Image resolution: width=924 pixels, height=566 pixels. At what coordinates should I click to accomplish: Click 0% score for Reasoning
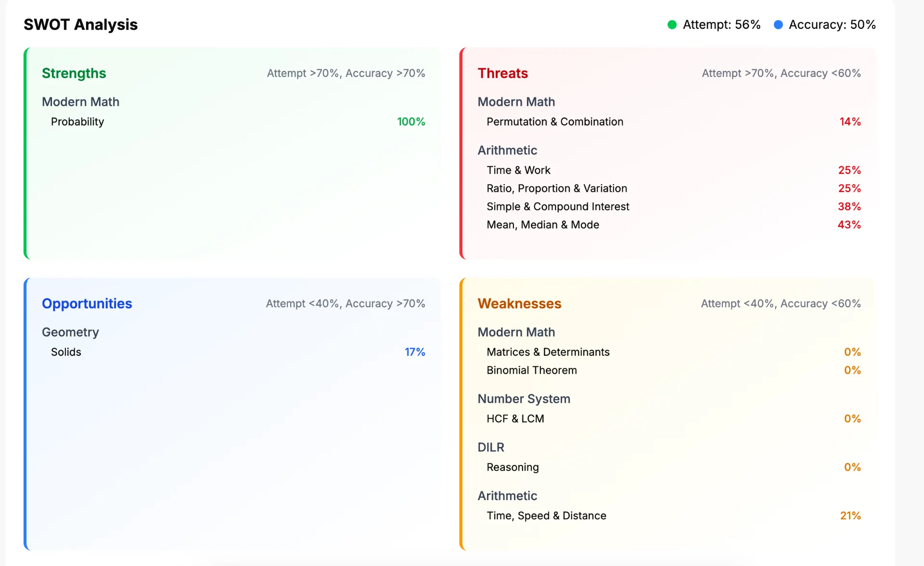[x=852, y=467]
